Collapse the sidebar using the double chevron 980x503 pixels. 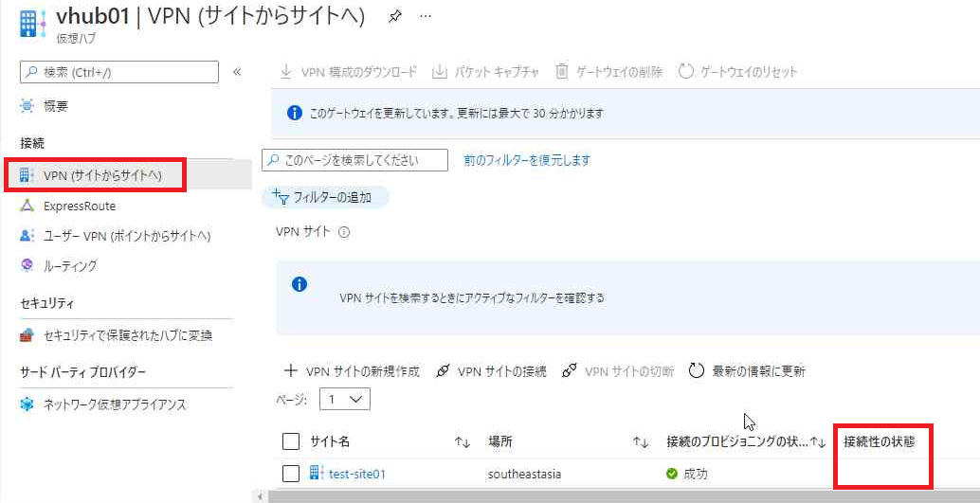click(x=237, y=72)
